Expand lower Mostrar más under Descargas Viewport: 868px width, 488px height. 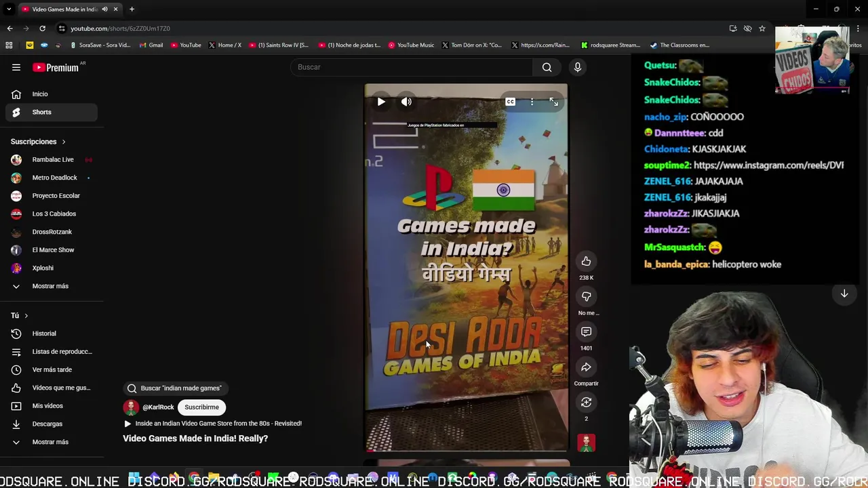(52, 442)
